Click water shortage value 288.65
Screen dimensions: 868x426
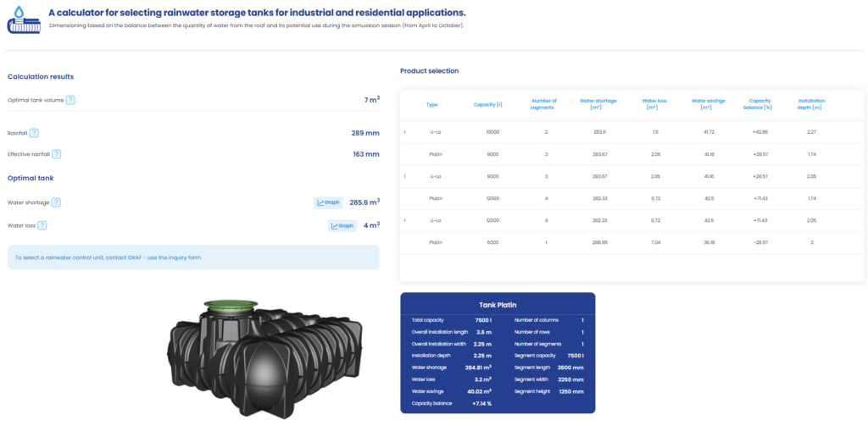599,243
